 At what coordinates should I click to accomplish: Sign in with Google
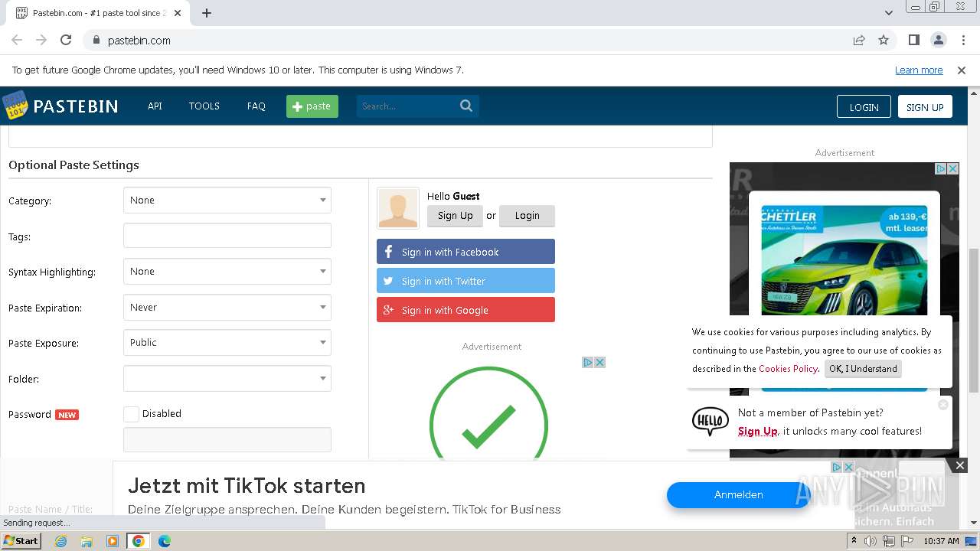pos(465,310)
